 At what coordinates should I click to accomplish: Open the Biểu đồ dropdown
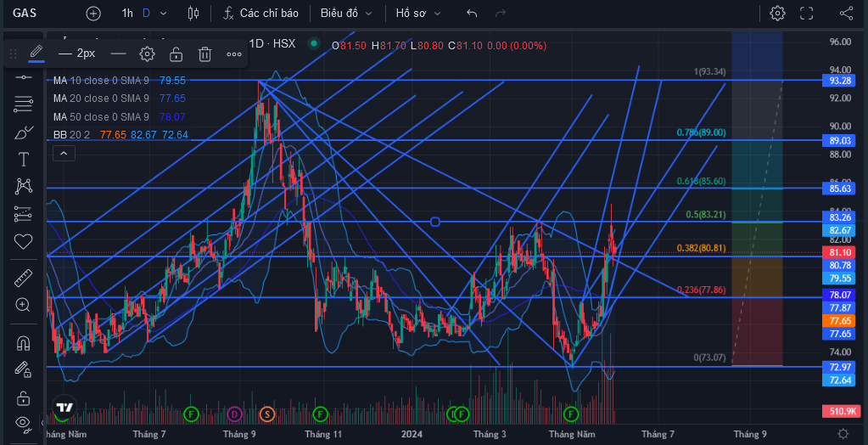click(x=346, y=14)
